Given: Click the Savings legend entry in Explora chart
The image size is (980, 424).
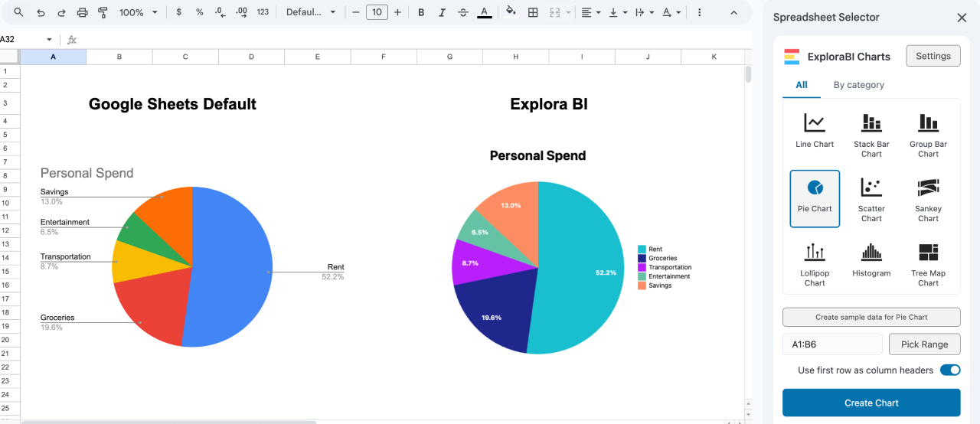Looking at the screenshot, I should point(655,285).
